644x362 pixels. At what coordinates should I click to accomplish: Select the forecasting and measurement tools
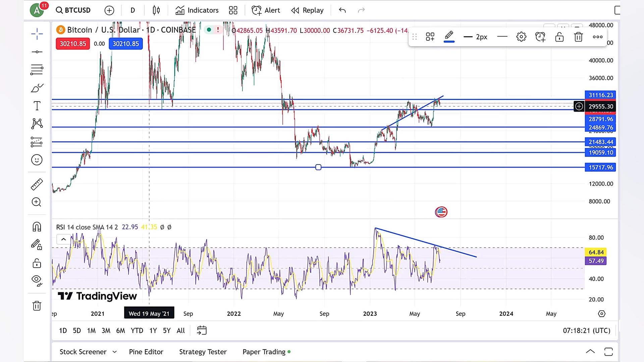pos(37,142)
